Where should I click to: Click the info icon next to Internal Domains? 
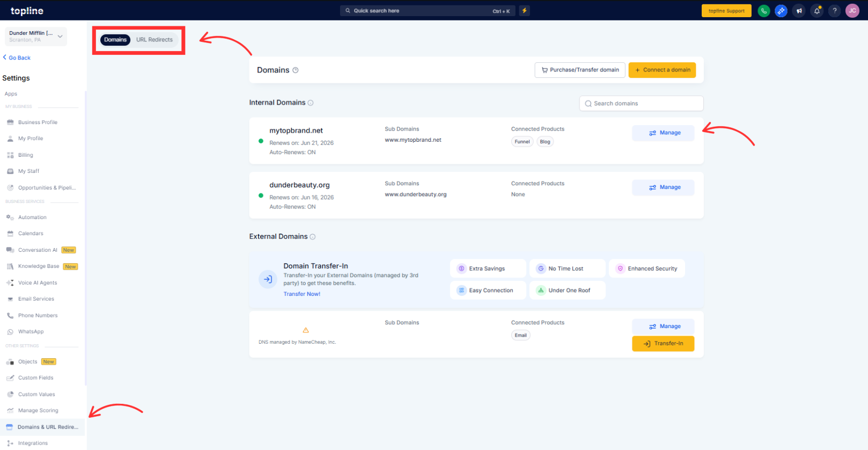click(x=311, y=103)
